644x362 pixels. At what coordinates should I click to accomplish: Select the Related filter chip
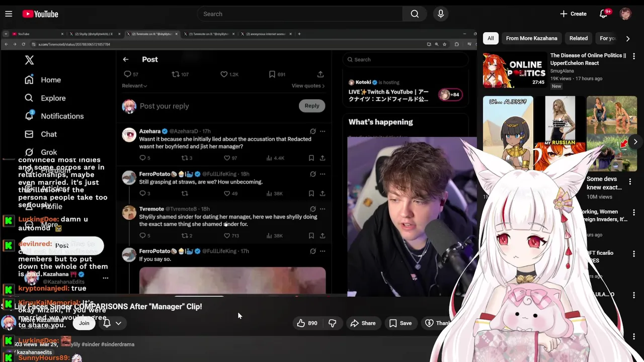578,38
